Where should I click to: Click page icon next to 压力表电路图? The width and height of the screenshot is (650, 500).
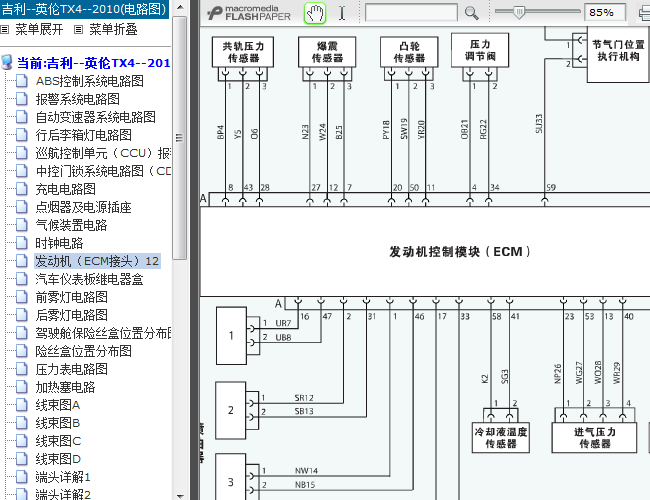pyautogui.click(x=22, y=369)
